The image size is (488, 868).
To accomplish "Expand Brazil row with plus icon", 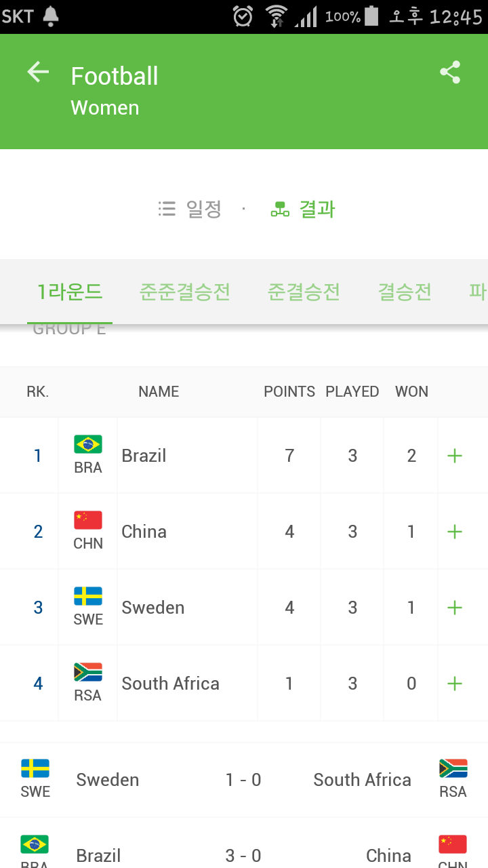I will point(455,456).
